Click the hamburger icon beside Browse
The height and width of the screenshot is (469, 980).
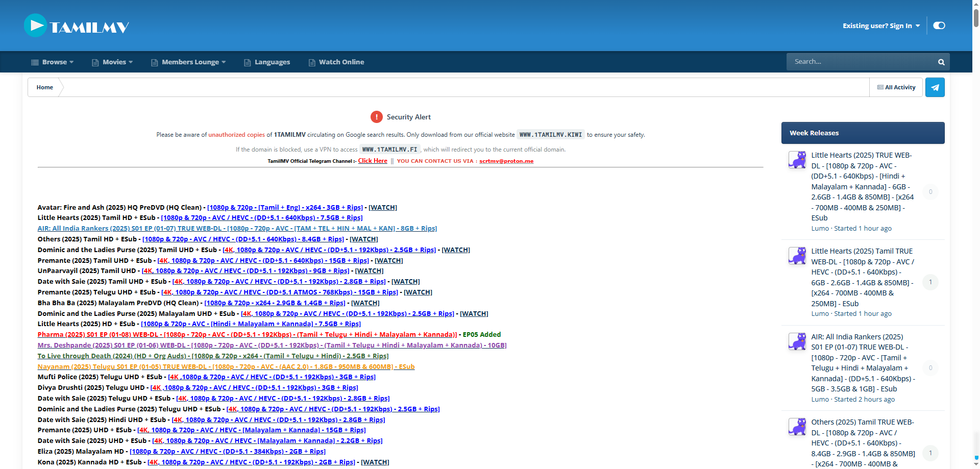pyautogui.click(x=34, y=62)
